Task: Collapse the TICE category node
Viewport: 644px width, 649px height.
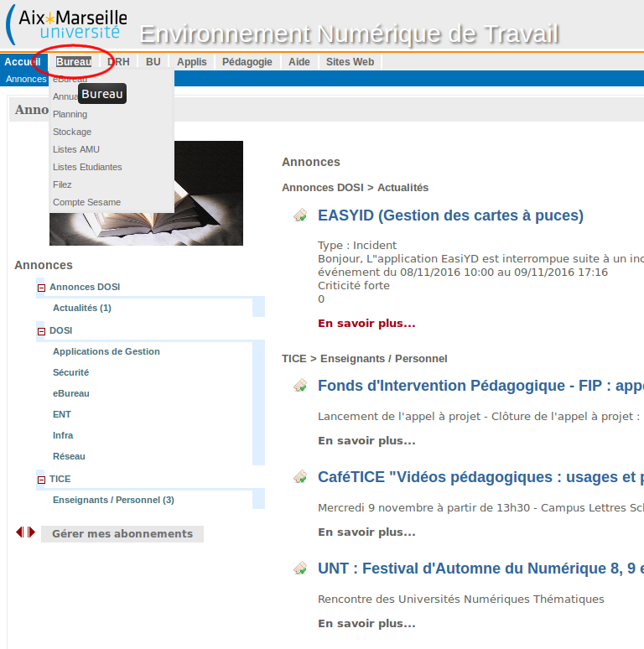Action: point(41,480)
